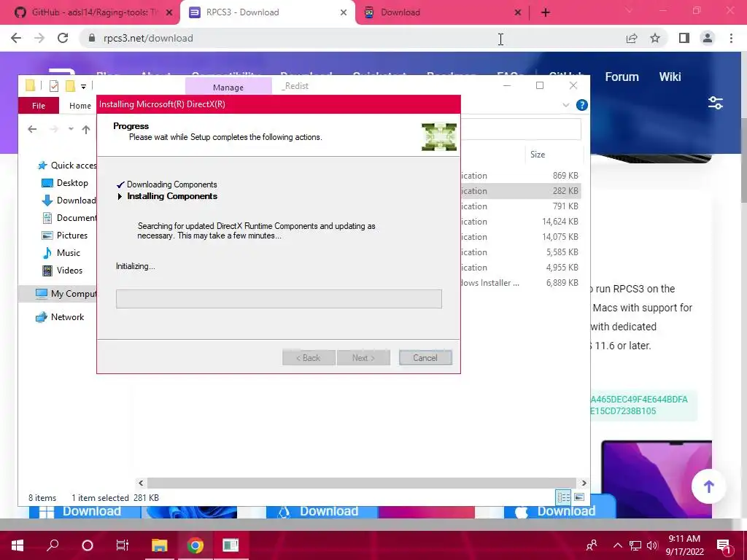The height and width of the screenshot is (560, 747).
Task: Click the properties checkmark icon in title bar
Action: point(54,86)
